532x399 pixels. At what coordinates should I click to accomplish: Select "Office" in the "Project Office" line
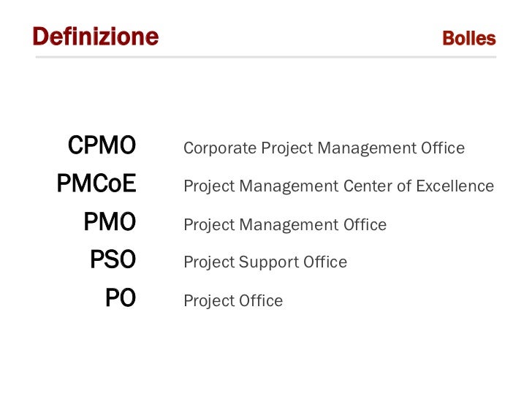tap(261, 300)
